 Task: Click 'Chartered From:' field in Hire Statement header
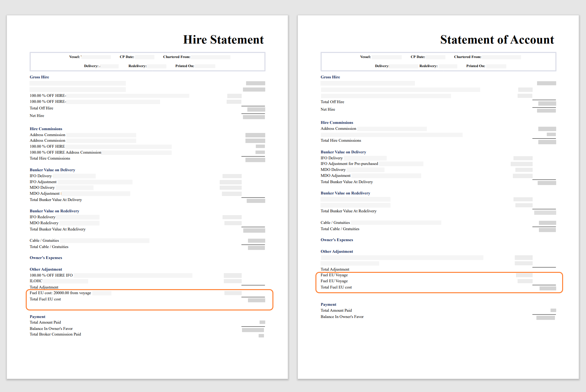(x=177, y=57)
